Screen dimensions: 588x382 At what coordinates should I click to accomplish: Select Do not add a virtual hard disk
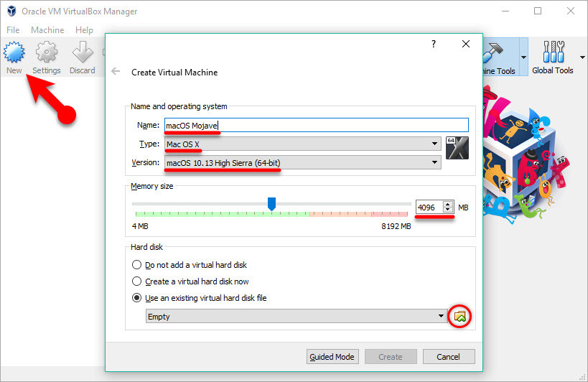(190, 265)
